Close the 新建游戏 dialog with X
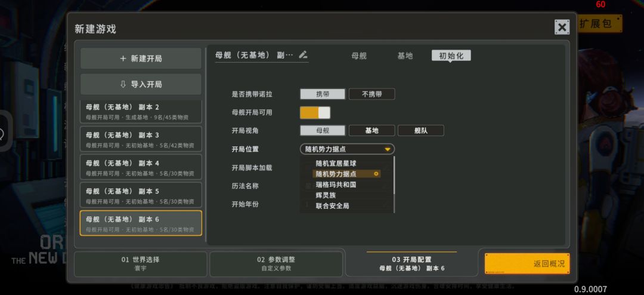 pyautogui.click(x=562, y=27)
